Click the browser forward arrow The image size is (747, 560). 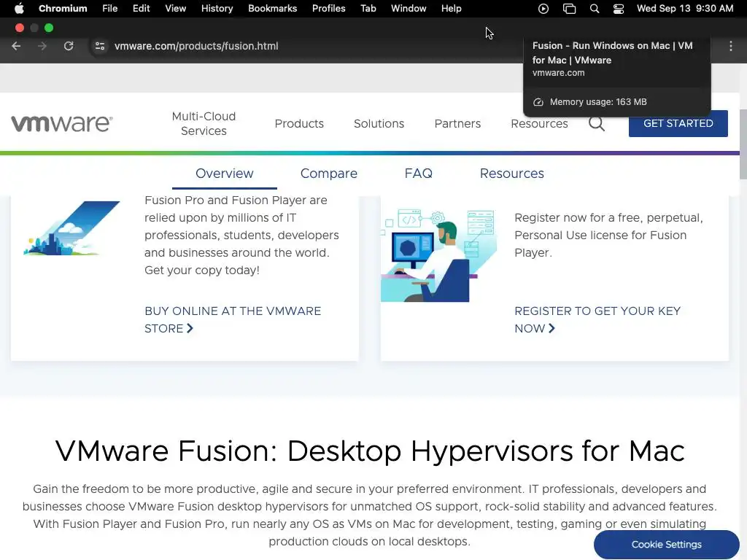coord(42,46)
